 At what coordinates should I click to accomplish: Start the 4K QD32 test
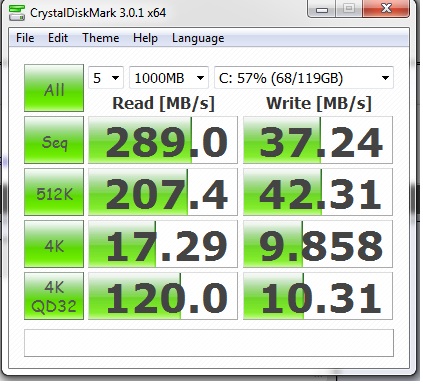point(54,296)
